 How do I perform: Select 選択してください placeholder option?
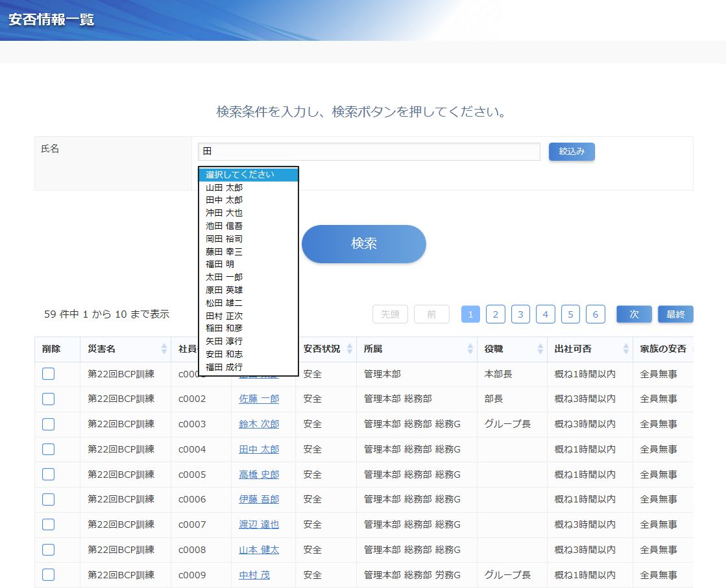(240, 174)
